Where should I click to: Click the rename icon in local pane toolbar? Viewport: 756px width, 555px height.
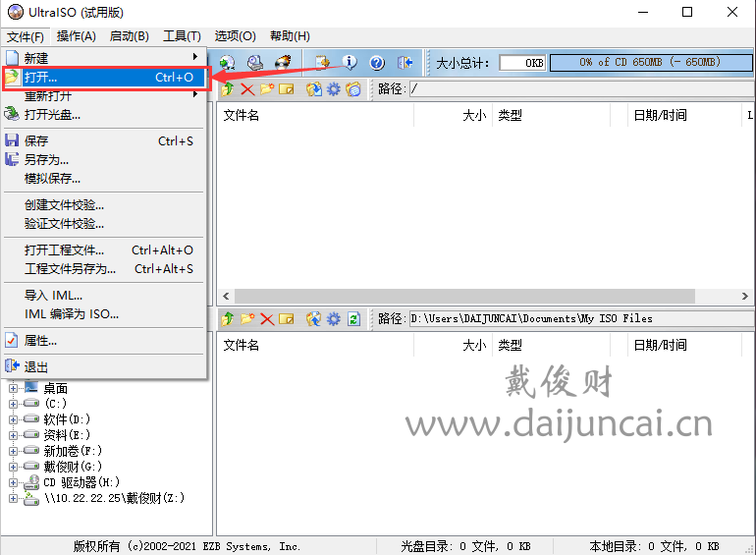286,318
